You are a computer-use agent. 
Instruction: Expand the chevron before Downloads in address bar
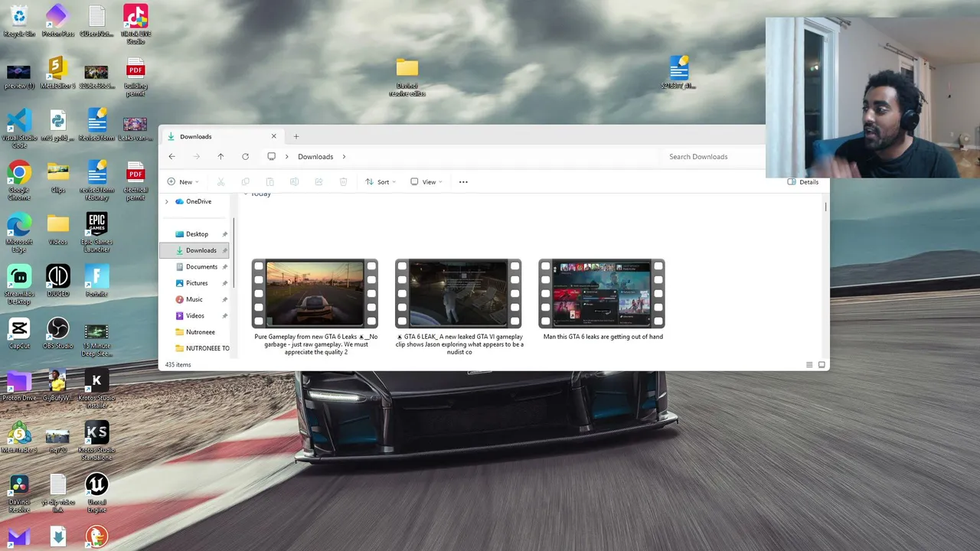pos(287,157)
